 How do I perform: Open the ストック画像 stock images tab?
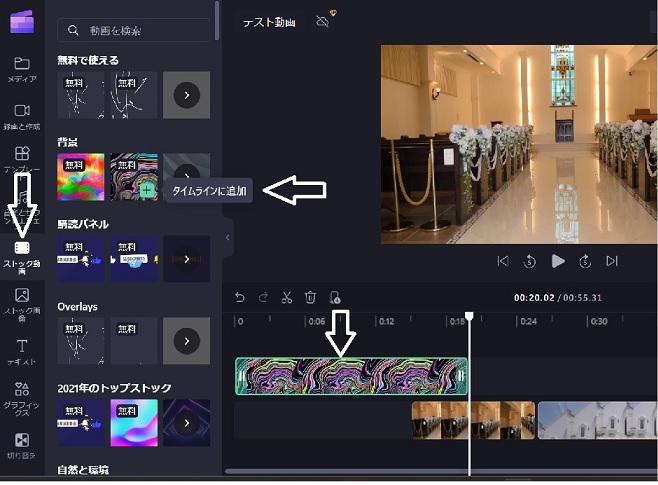pos(22,304)
